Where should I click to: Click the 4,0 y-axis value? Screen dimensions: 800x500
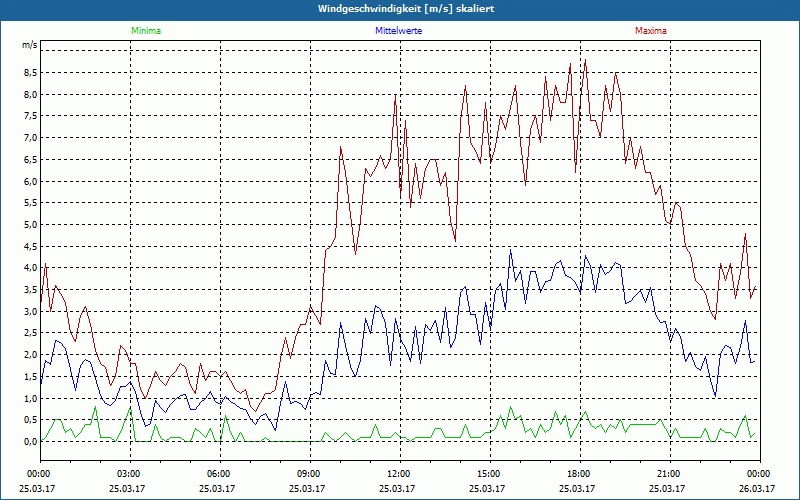pyautogui.click(x=29, y=268)
